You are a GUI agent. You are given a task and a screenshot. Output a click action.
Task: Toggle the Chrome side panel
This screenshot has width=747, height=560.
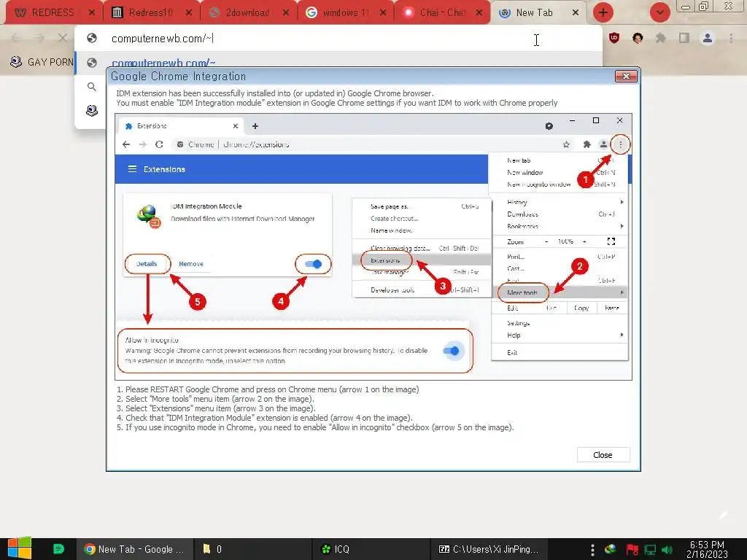click(684, 38)
